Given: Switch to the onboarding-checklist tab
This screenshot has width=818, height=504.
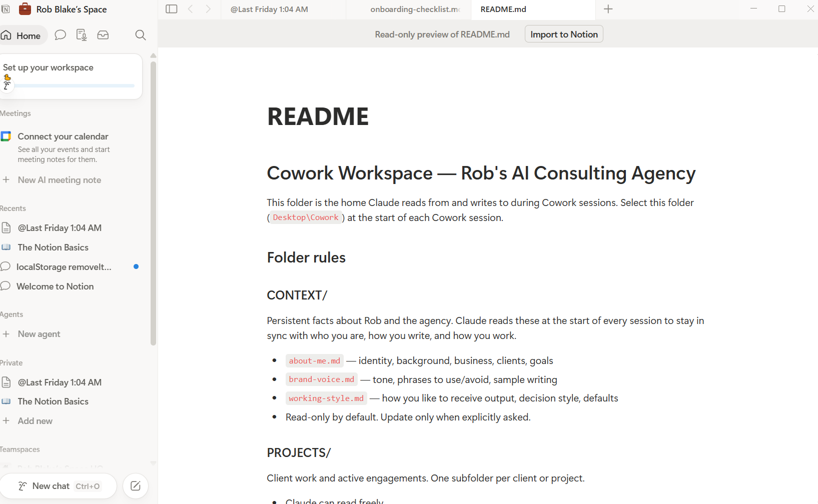Looking at the screenshot, I should pyautogui.click(x=408, y=9).
